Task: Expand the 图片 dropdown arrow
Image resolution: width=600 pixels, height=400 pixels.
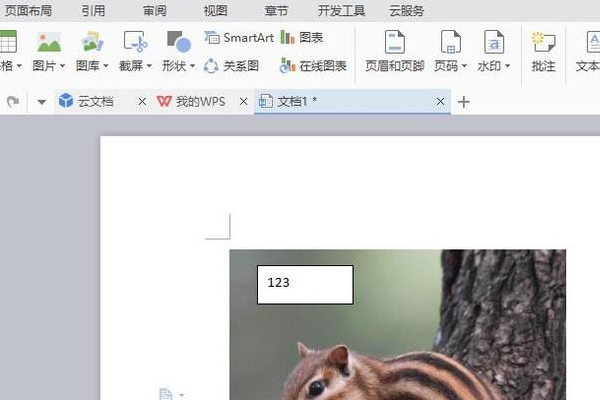Action: pyautogui.click(x=63, y=66)
